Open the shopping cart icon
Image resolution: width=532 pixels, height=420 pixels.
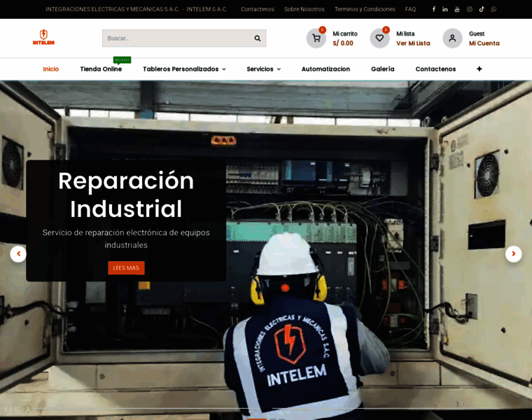click(x=316, y=38)
